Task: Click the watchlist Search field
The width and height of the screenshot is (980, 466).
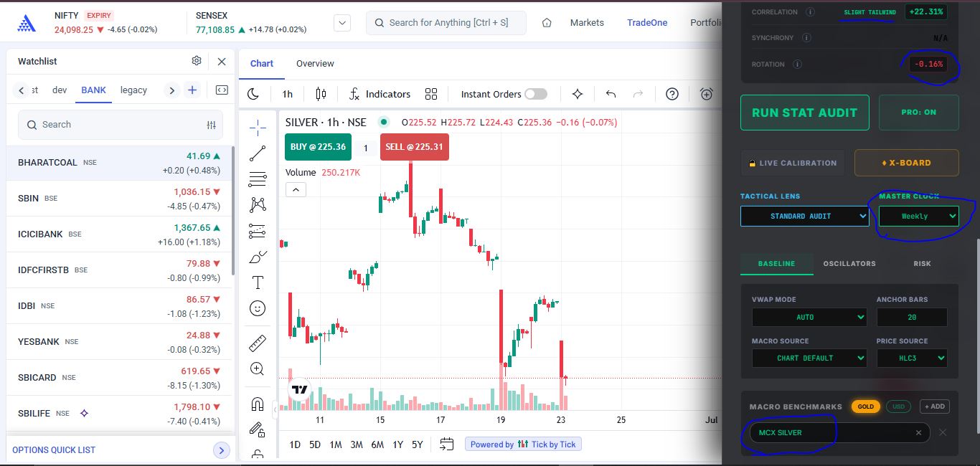Action: click(x=121, y=125)
